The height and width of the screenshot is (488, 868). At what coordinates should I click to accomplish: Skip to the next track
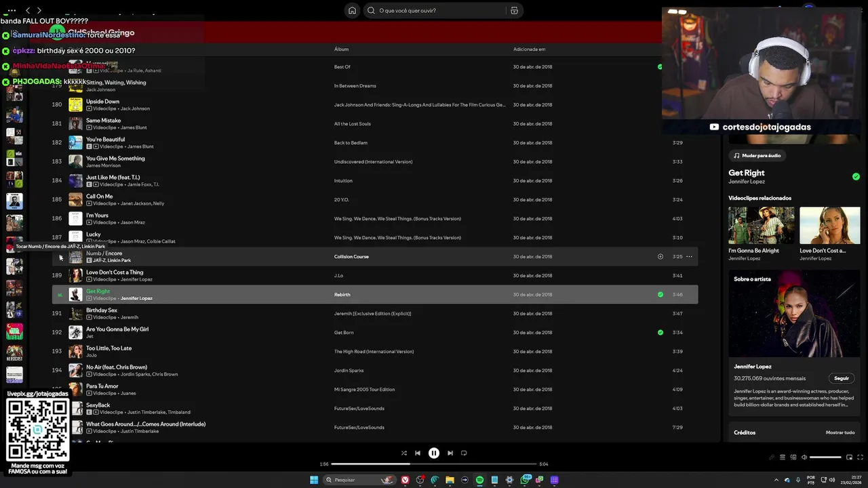(450, 453)
